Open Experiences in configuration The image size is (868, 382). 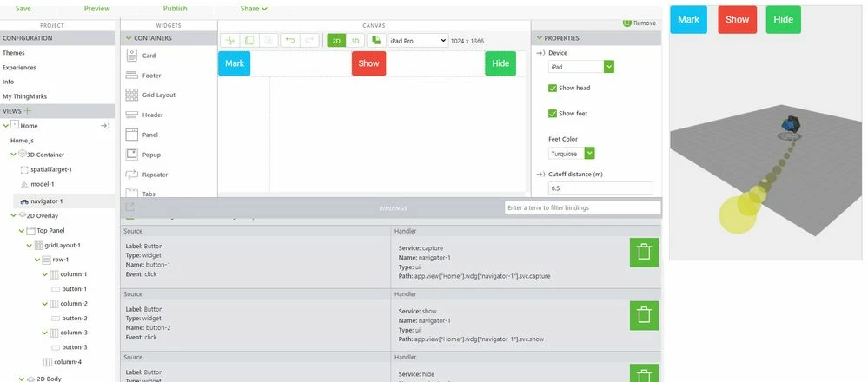point(19,68)
